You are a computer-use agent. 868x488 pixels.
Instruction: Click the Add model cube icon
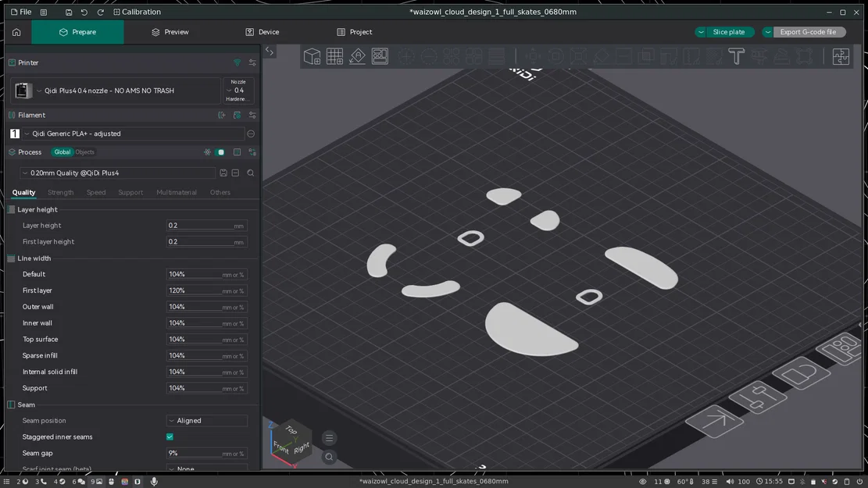coord(312,56)
